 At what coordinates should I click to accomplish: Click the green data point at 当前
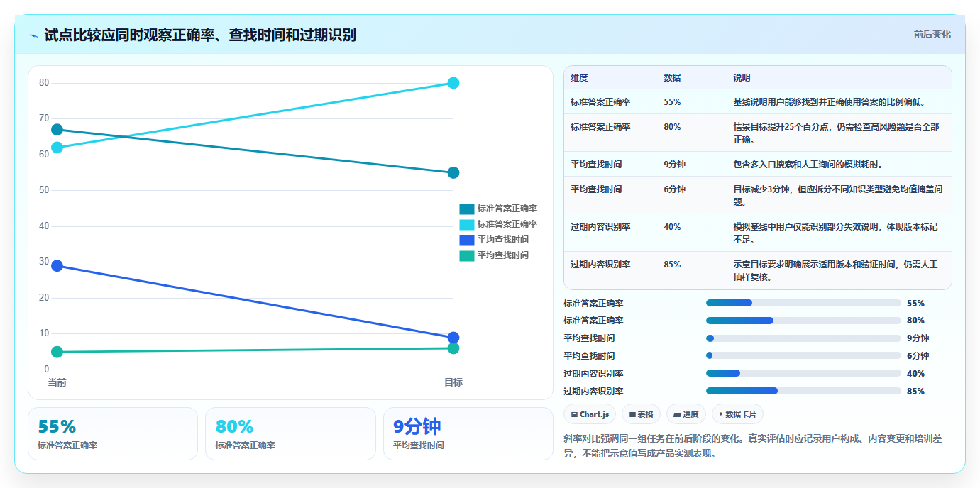[x=57, y=352]
